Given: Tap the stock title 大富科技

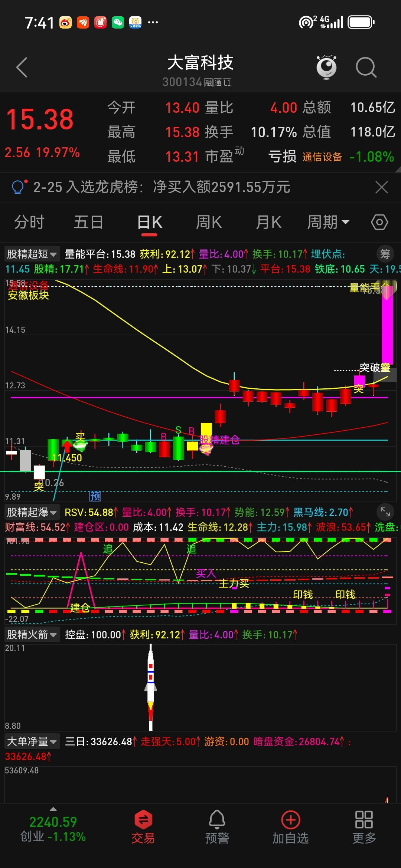Looking at the screenshot, I should (200, 62).
